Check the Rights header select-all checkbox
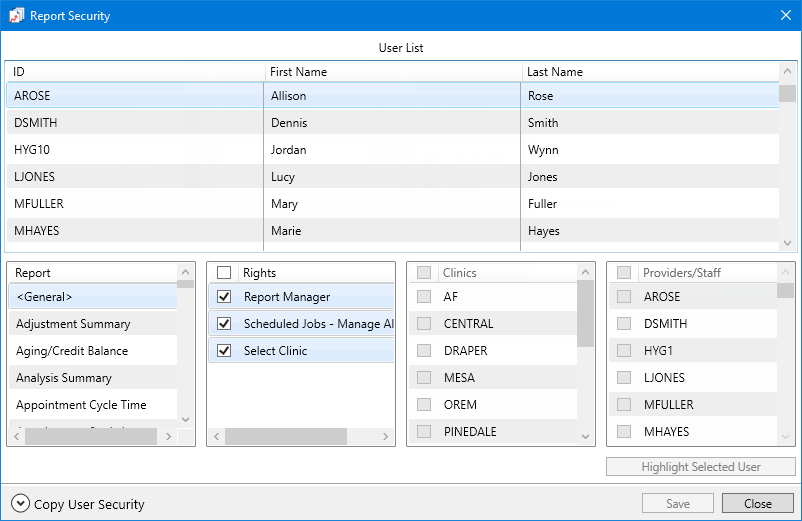Image resolution: width=802 pixels, height=521 pixels. click(x=224, y=272)
